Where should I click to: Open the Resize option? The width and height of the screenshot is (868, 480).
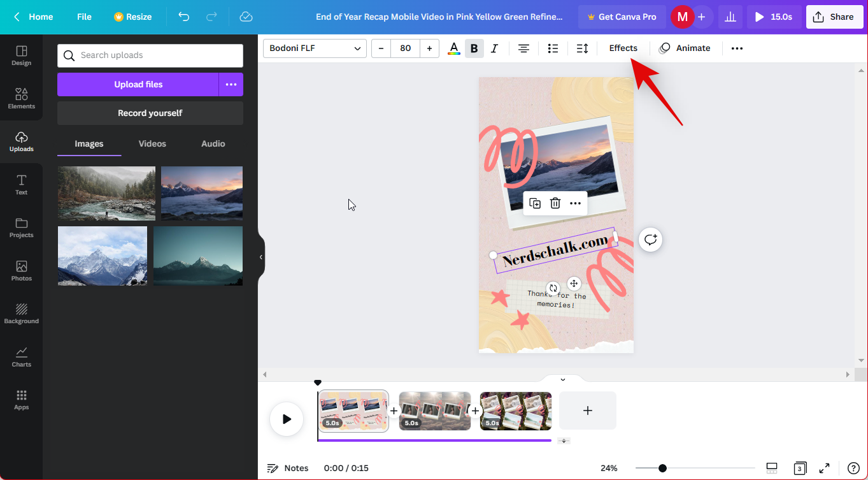tap(132, 17)
